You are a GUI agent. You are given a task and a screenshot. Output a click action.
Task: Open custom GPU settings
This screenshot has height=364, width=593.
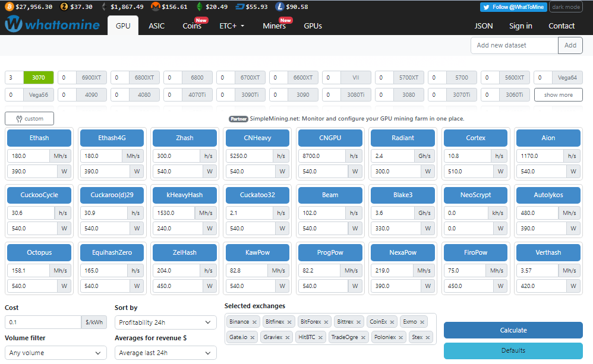[x=30, y=119]
